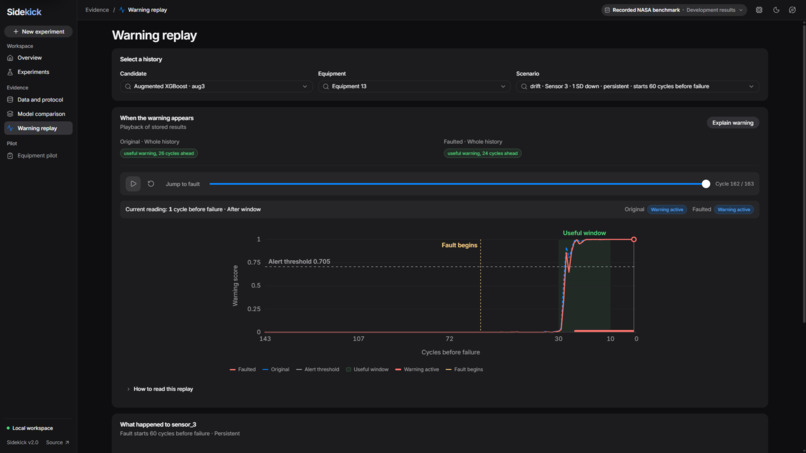Click the Alert threshold 0.705 chart label
This screenshot has width=806, height=453.
[299, 262]
